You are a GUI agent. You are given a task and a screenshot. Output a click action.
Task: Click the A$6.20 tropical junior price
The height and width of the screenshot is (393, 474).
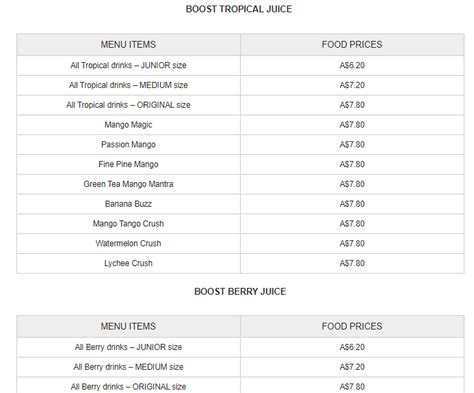click(352, 65)
